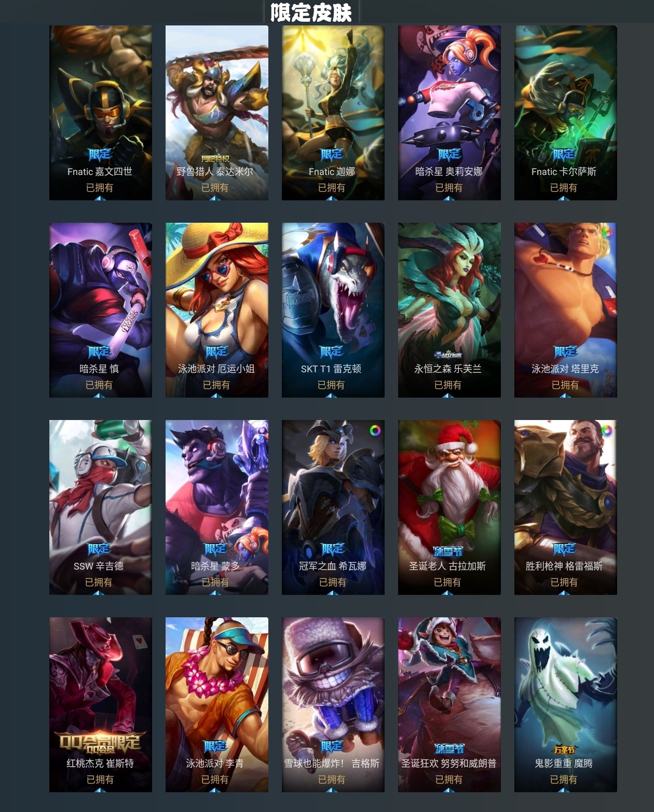Click the MSI badge on 永恒之森 乐芙兰
Screen dimensions: 654x812
(448, 355)
